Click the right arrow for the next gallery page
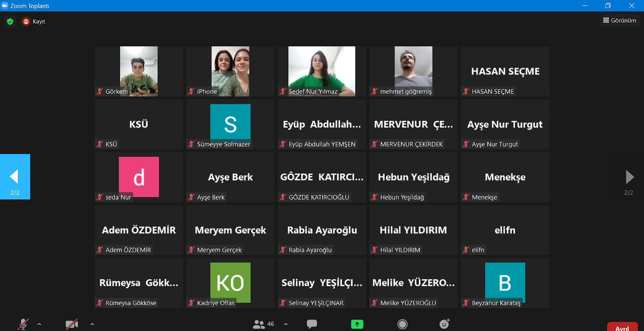 (x=630, y=177)
